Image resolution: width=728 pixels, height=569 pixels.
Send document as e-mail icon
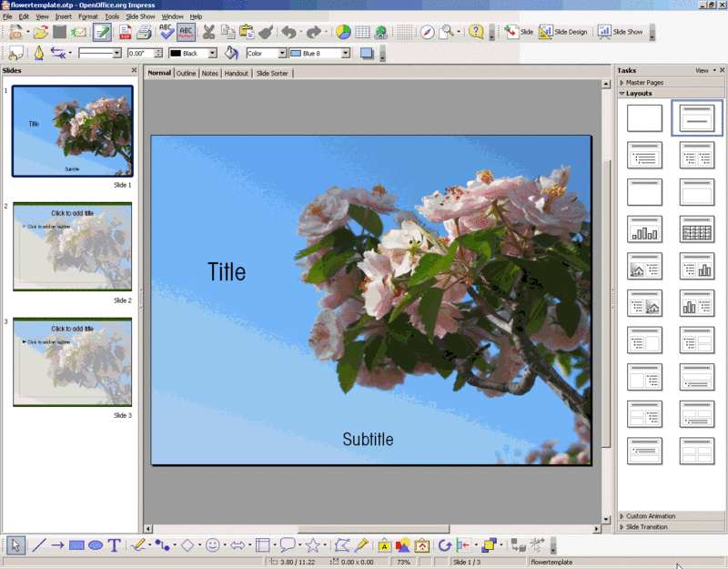[78, 32]
